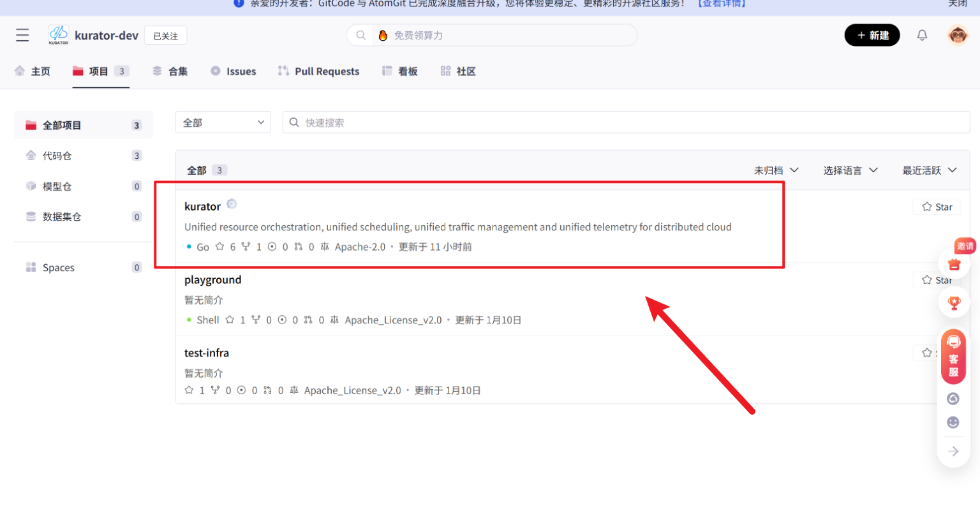
Task: Open the 全部 filter dropdown
Action: click(223, 122)
